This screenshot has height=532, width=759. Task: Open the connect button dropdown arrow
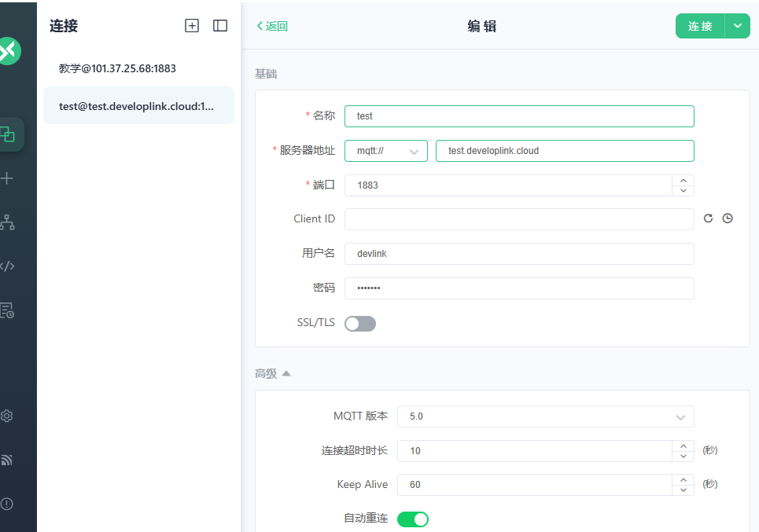738,26
